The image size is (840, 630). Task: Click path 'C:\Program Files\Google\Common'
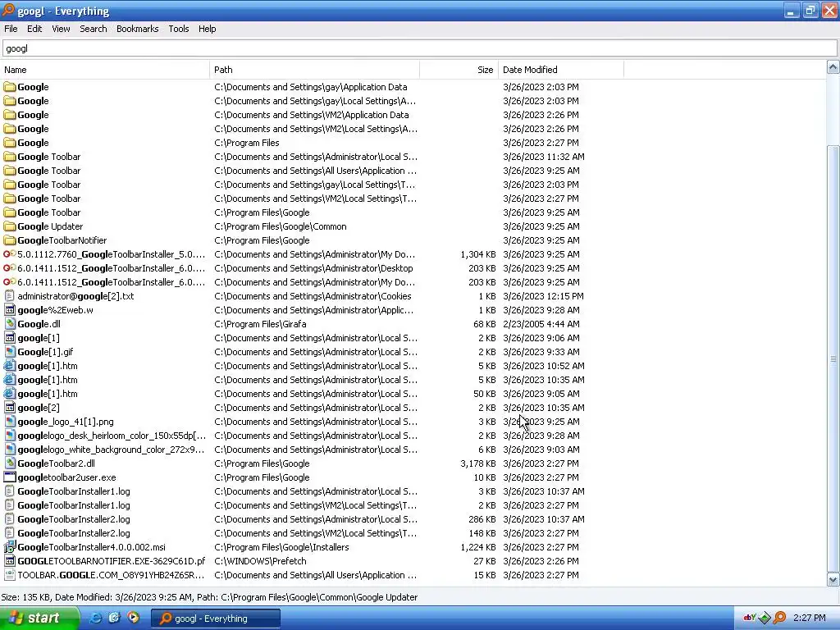click(x=281, y=226)
